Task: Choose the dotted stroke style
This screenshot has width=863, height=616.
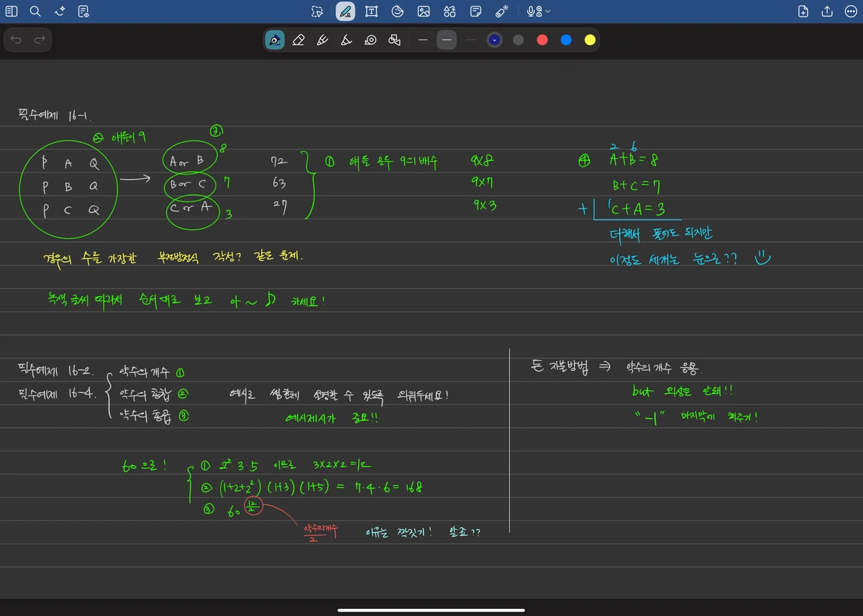Action: [x=470, y=40]
